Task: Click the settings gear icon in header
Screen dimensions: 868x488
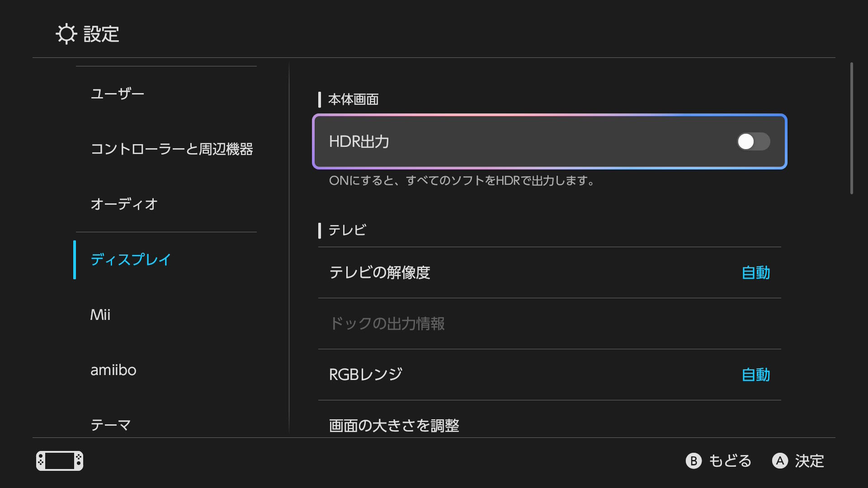Action: click(x=66, y=34)
